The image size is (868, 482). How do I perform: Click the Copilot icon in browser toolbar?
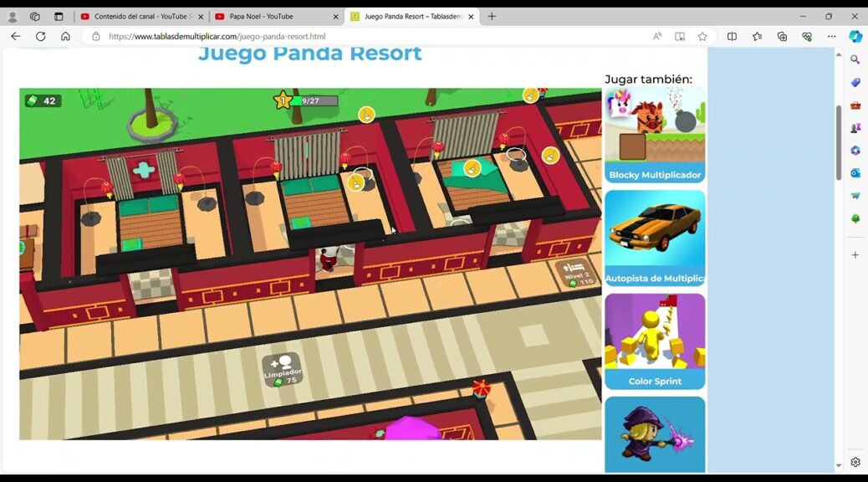[x=855, y=37]
